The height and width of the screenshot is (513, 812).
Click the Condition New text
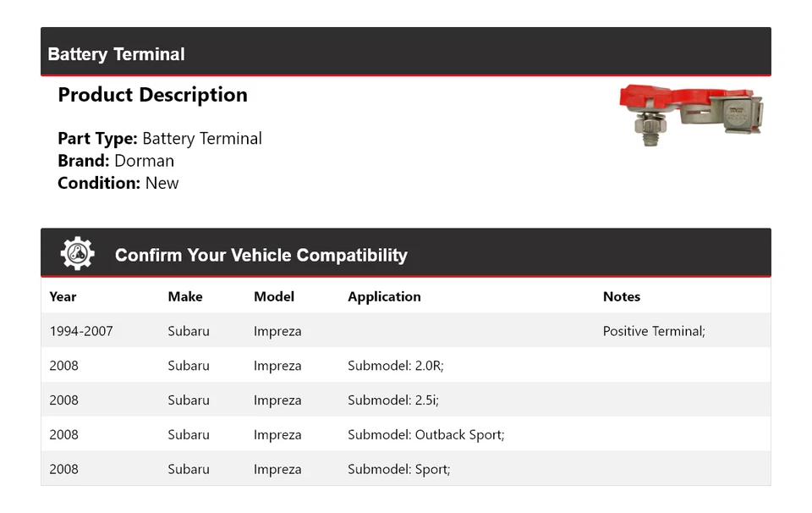[118, 183]
